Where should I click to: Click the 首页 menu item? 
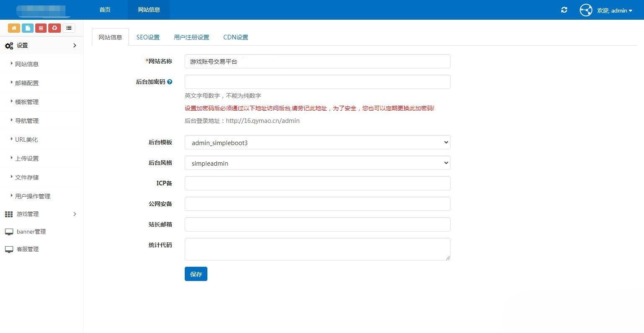coord(105,10)
